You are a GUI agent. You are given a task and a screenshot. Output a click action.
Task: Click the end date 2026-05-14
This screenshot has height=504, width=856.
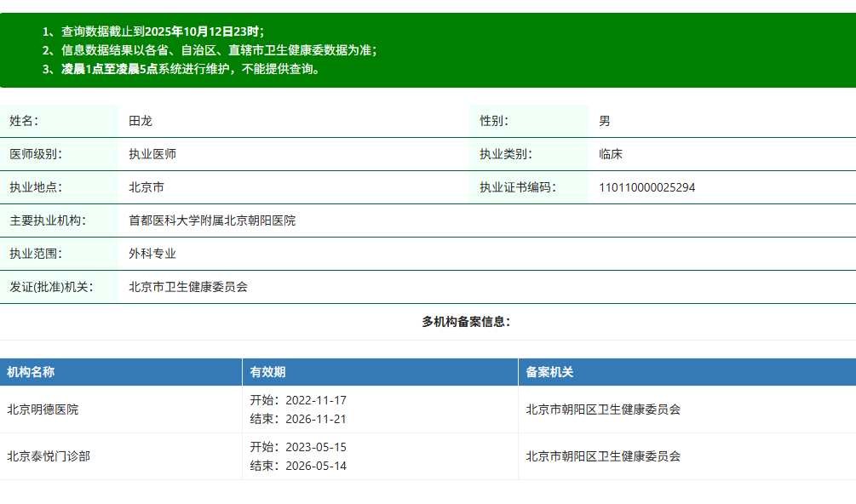[x=315, y=466]
